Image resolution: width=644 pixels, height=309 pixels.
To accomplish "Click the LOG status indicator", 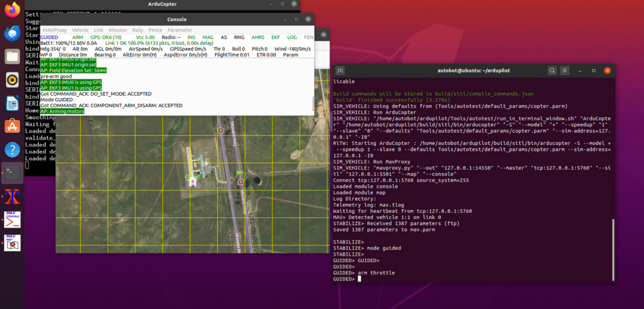I will [292, 37].
